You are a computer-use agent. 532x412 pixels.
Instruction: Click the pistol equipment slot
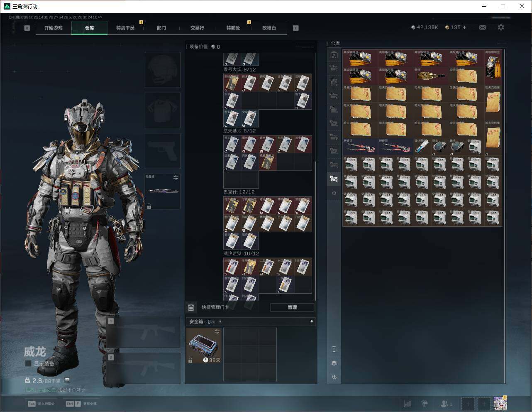tap(163, 151)
